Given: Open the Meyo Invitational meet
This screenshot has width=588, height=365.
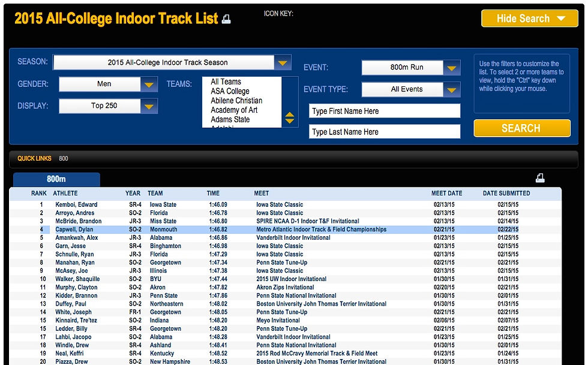Looking at the screenshot, I should pos(278,320).
